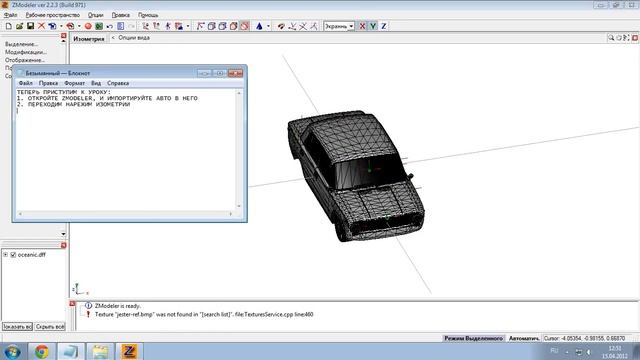Create a new file in ZModeler toolbar
The width and height of the screenshot is (640, 360).
[x=9, y=26]
